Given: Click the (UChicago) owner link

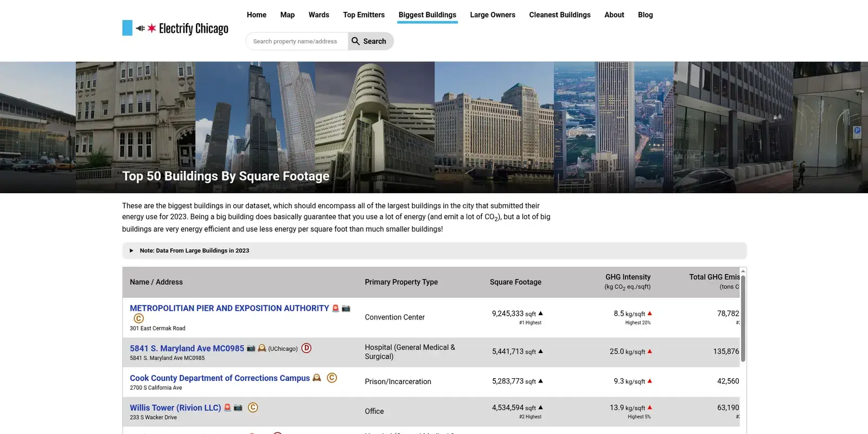Looking at the screenshot, I should click(283, 349).
